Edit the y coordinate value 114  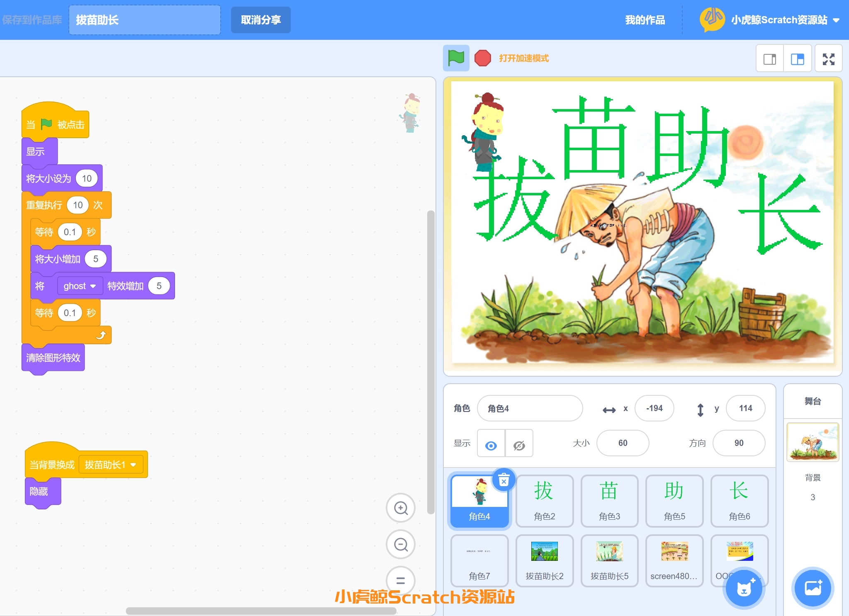pyautogui.click(x=745, y=408)
